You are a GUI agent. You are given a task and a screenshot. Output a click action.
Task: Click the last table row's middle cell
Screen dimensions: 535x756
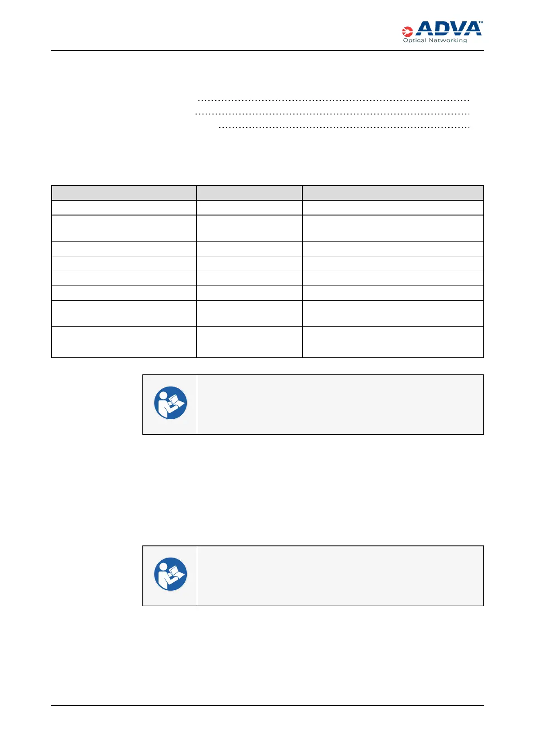[249, 342]
